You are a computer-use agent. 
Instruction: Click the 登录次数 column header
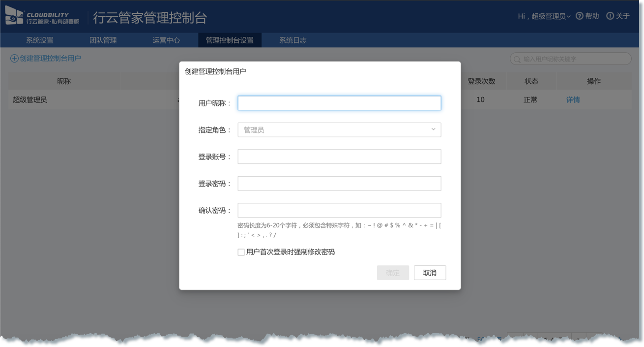pos(481,81)
